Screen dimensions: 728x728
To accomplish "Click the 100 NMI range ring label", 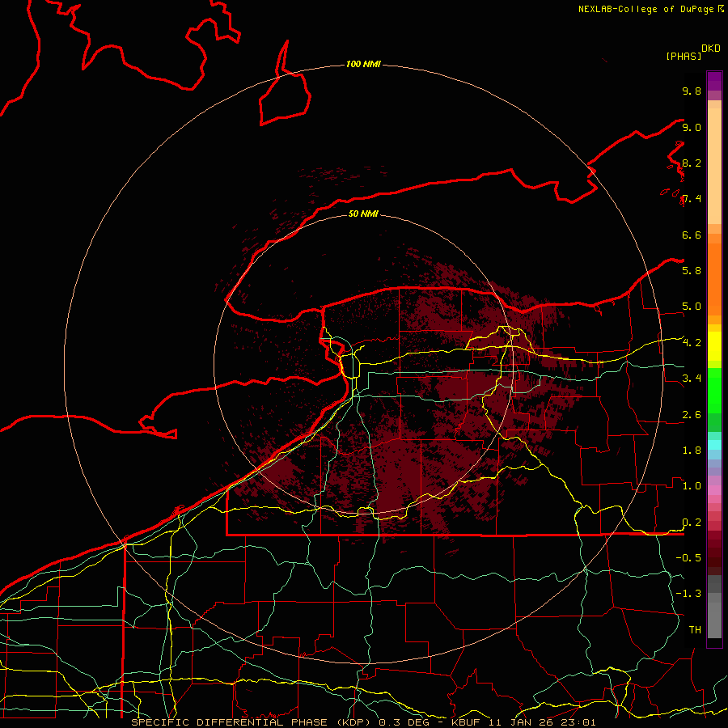I will pyautogui.click(x=363, y=64).
